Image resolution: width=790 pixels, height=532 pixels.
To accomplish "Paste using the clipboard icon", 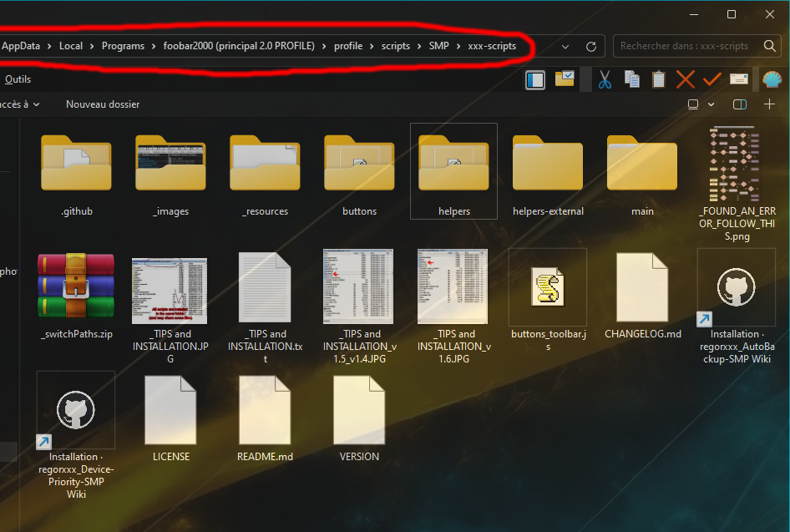I will (x=659, y=79).
